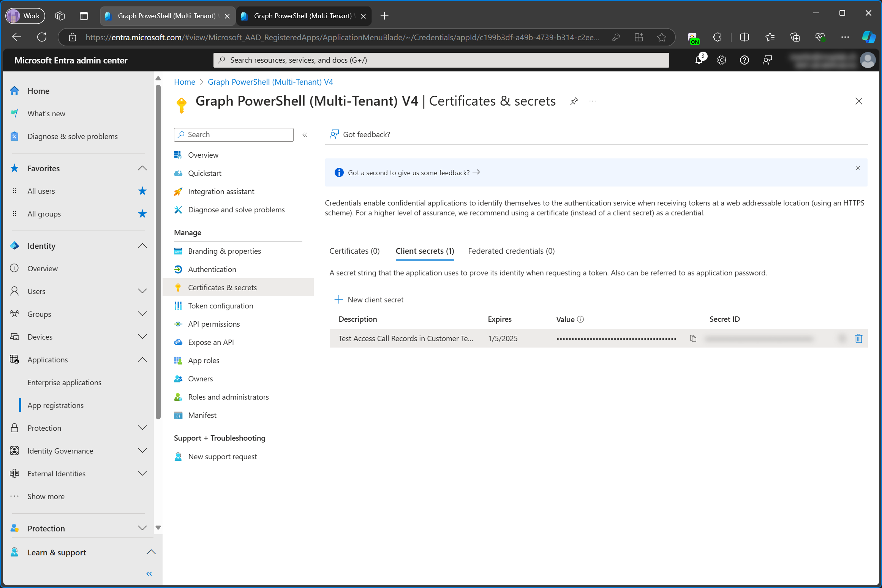This screenshot has height=588, width=882.
Task: Copy the client secret value
Action: coord(693,338)
